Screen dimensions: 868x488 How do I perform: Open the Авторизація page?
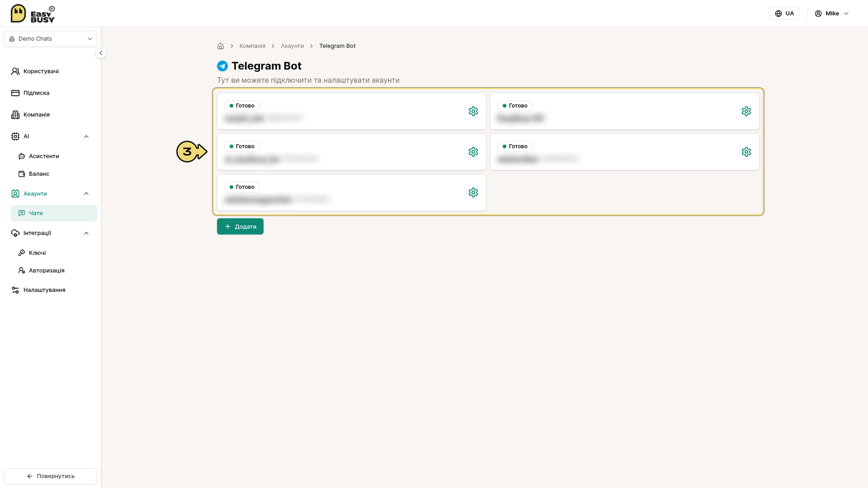[x=54, y=271]
